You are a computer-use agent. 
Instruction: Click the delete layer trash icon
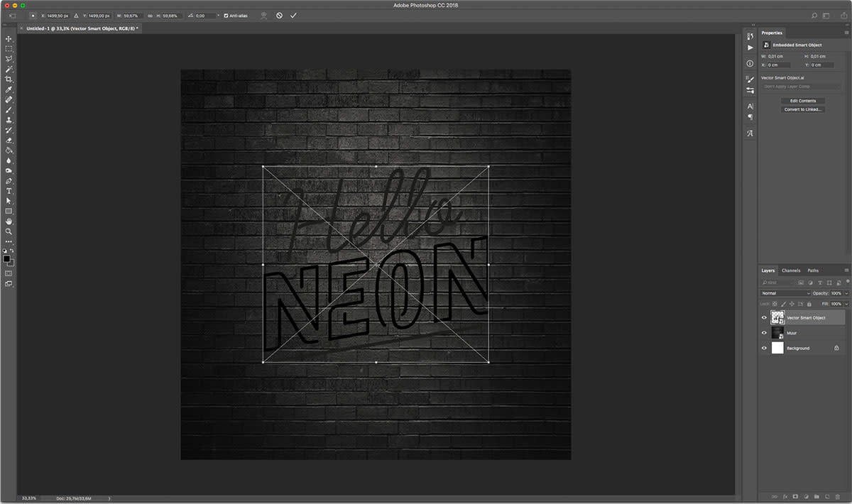[837, 496]
